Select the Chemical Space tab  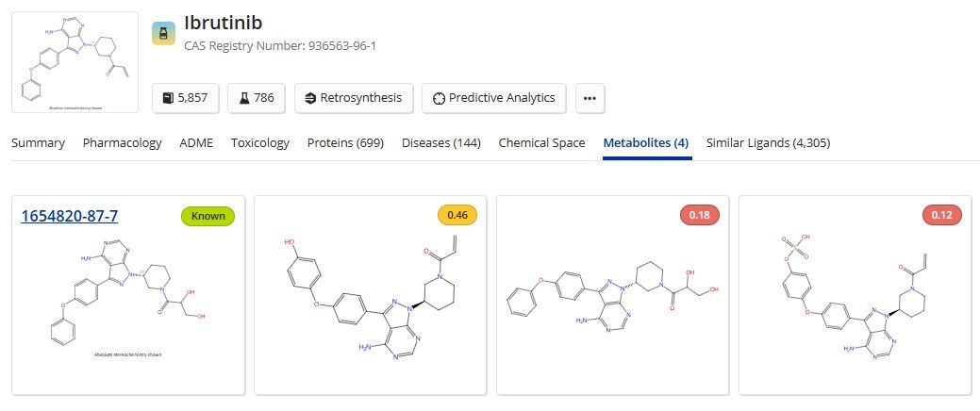tap(541, 143)
